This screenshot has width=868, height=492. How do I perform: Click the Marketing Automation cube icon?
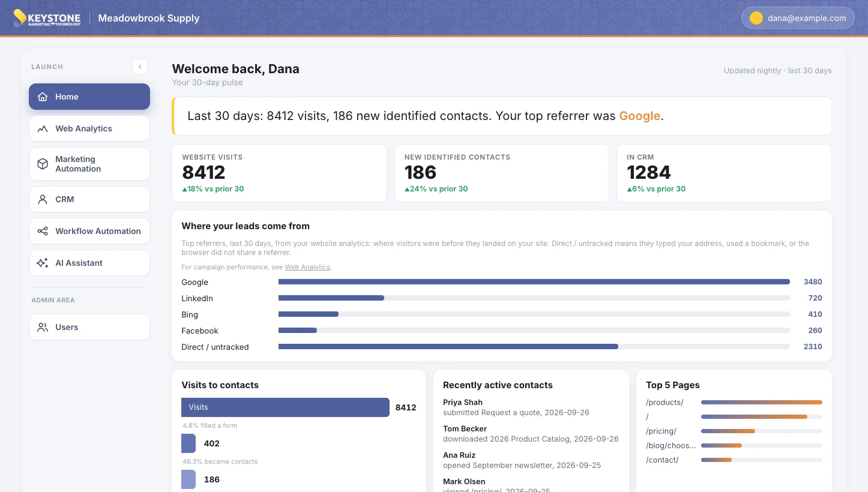pos(43,164)
